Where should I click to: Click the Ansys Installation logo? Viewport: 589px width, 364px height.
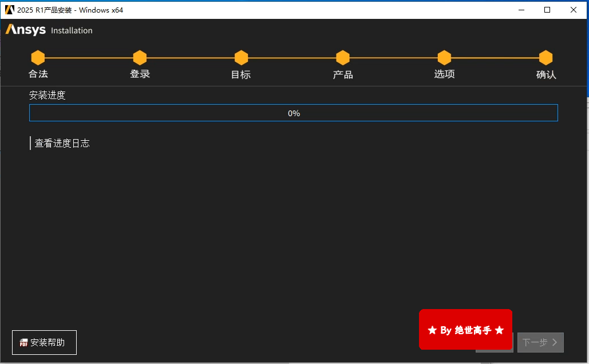(49, 30)
